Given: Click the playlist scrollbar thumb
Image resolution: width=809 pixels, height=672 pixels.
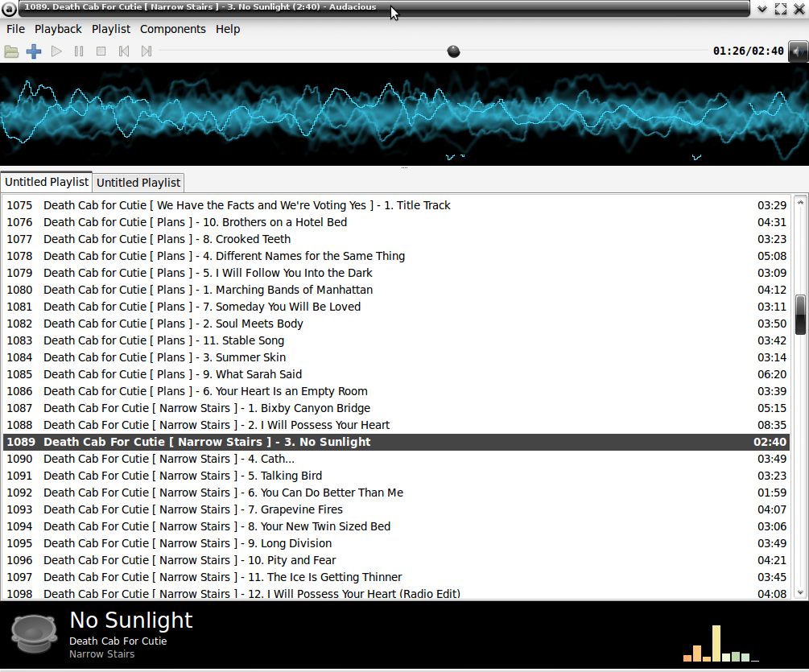Looking at the screenshot, I should click(x=800, y=315).
